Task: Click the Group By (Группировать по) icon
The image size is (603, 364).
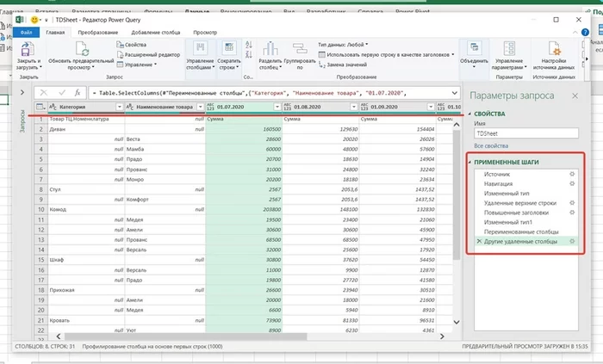Action: 300,49
